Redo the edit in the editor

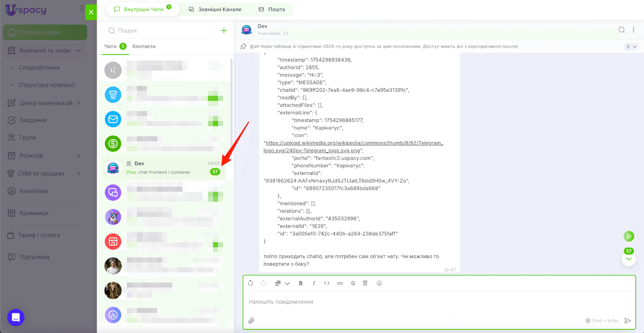[263, 283]
